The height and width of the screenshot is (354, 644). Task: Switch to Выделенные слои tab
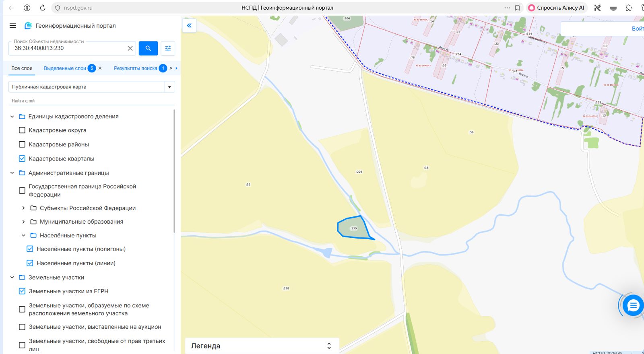[x=65, y=68]
